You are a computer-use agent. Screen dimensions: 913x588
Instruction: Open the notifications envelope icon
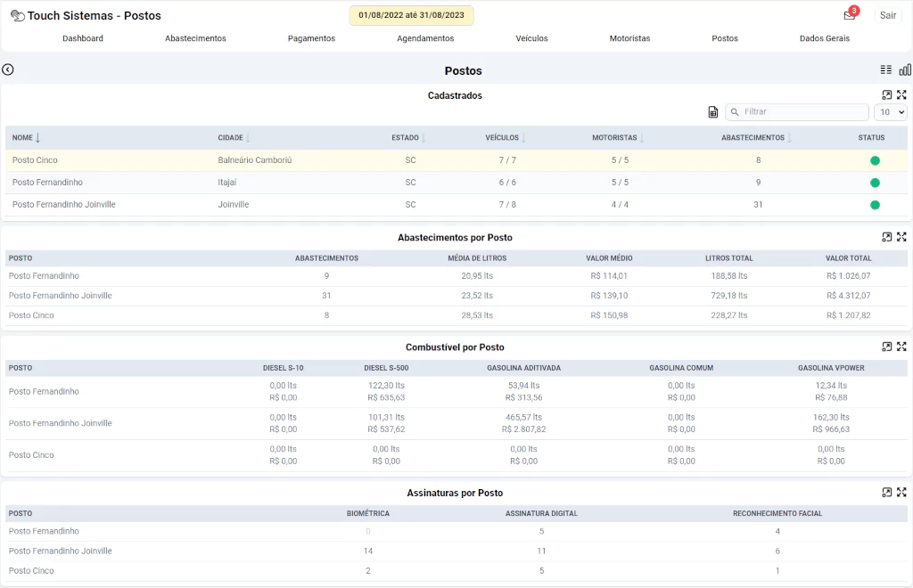click(x=850, y=16)
